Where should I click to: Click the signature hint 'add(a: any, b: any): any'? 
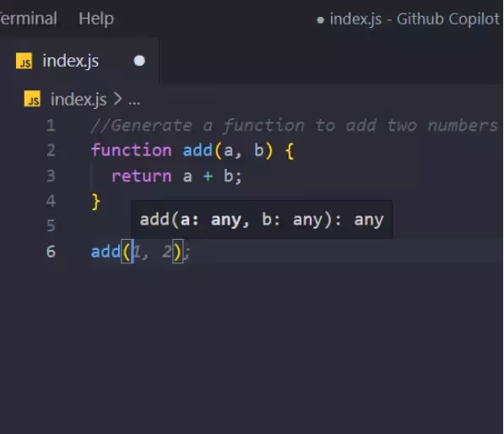[x=262, y=220]
